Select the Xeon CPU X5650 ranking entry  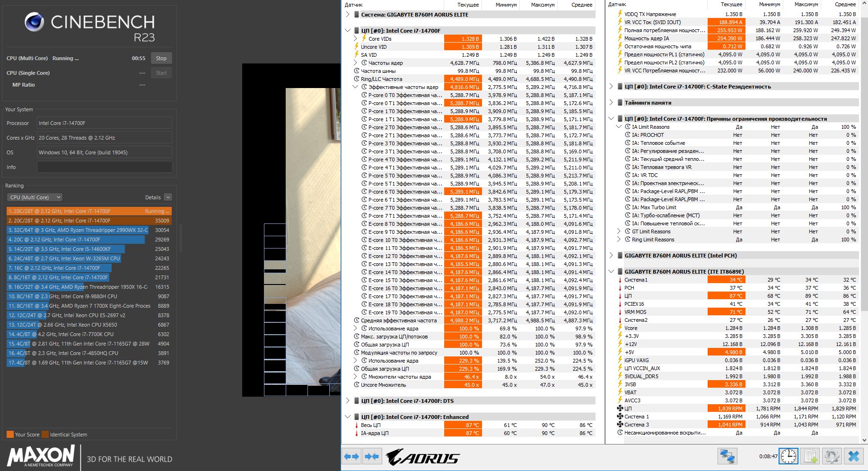[89, 325]
